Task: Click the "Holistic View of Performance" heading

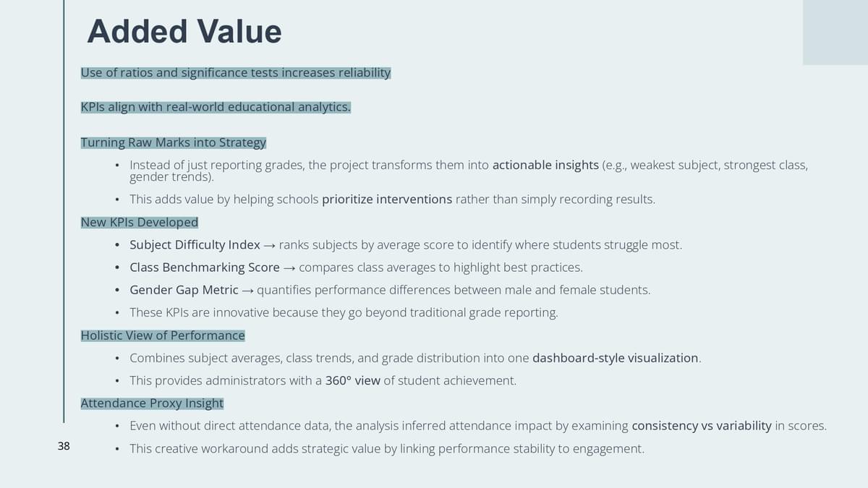Action: pos(163,335)
